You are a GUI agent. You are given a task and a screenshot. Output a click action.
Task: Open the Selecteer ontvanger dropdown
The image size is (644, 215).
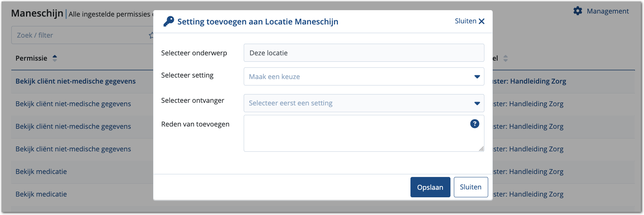[358, 103]
